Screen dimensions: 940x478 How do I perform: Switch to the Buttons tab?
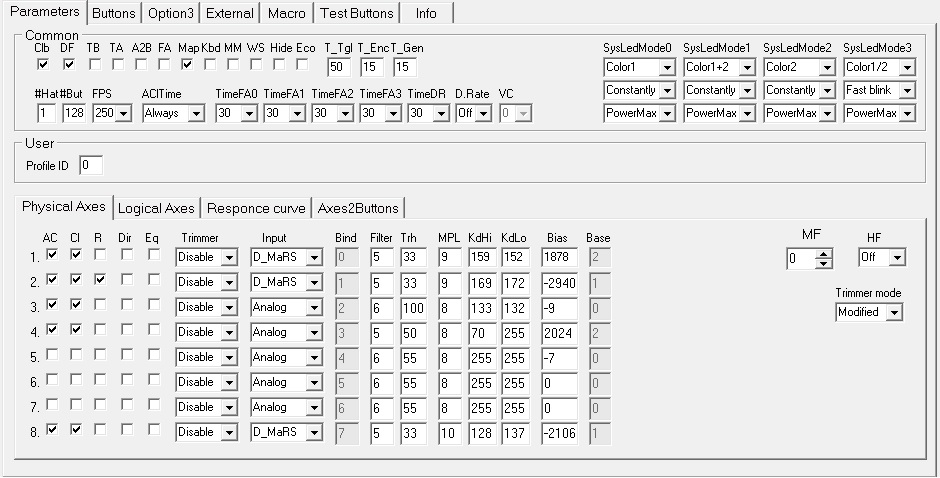click(113, 13)
